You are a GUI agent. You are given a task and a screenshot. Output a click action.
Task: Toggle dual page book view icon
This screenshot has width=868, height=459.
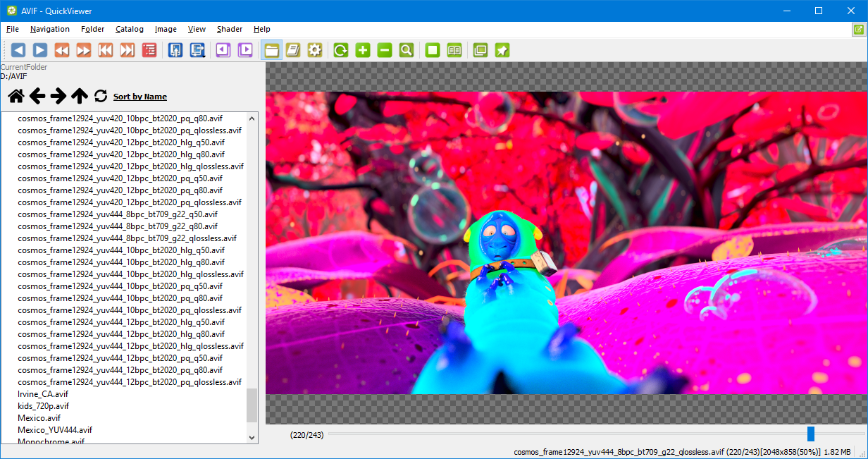[x=454, y=50]
